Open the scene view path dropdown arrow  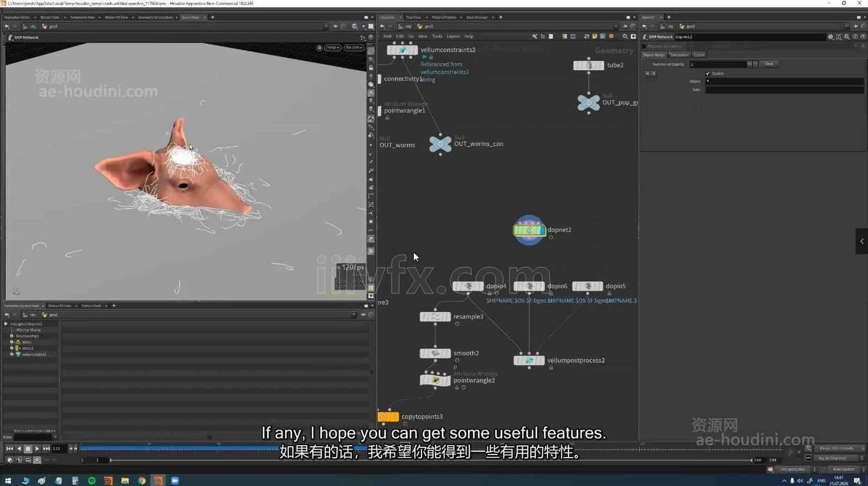click(326, 26)
